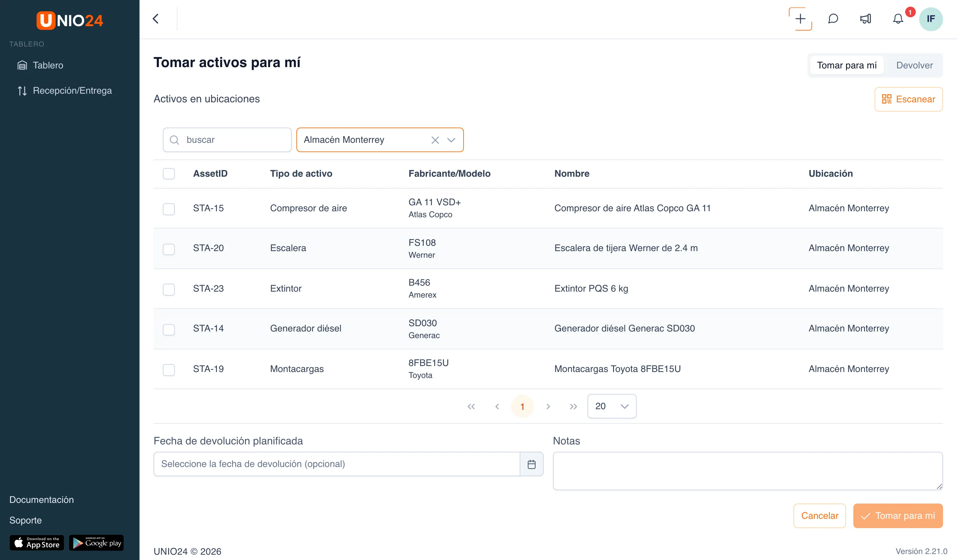Check the STA-14 Generador diésel row
This screenshot has width=957, height=560.
(168, 329)
